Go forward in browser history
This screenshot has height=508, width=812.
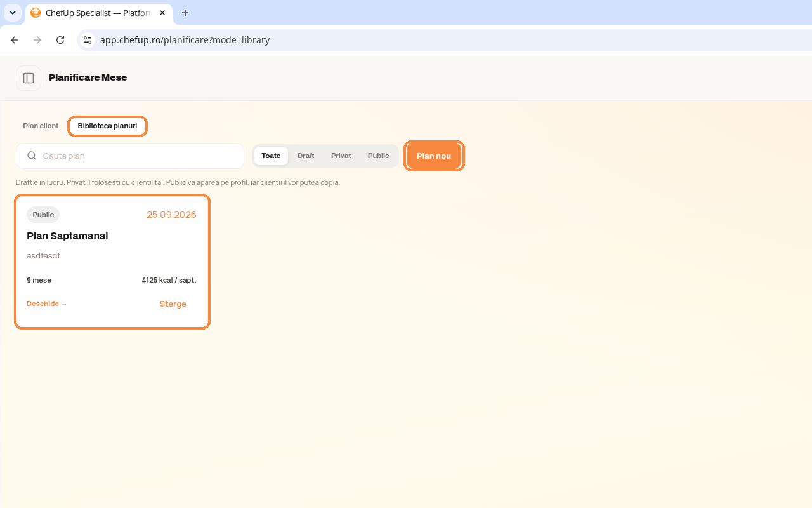37,40
